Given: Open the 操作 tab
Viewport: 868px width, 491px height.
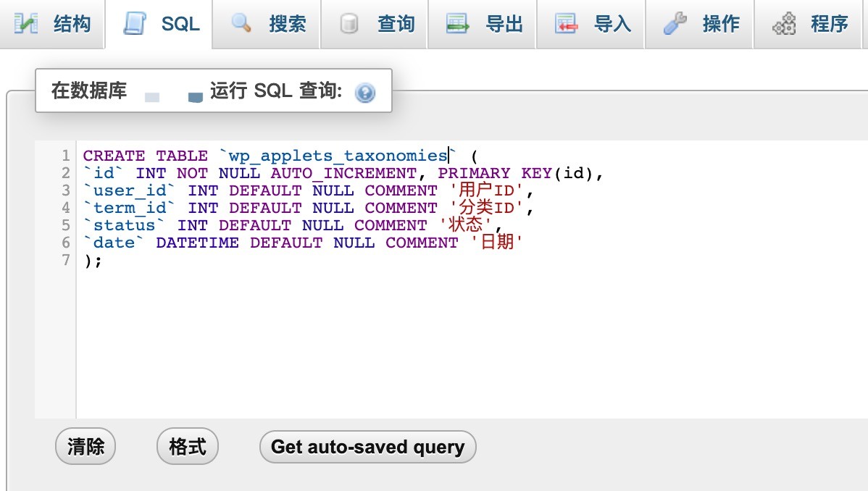Looking at the screenshot, I should [699, 24].
